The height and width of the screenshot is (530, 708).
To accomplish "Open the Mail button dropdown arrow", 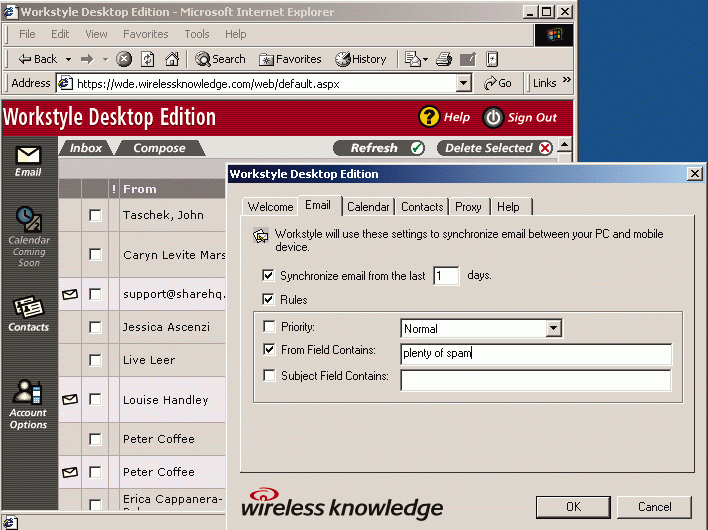I will coord(425,59).
